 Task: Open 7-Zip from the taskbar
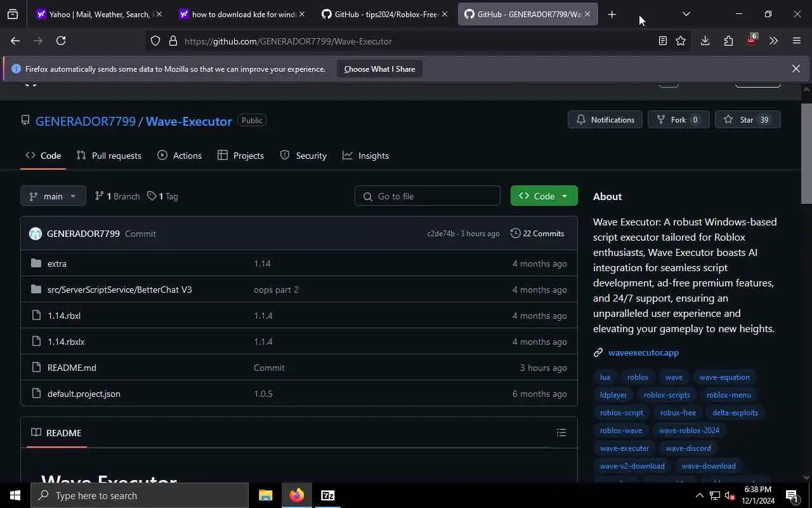click(x=327, y=495)
